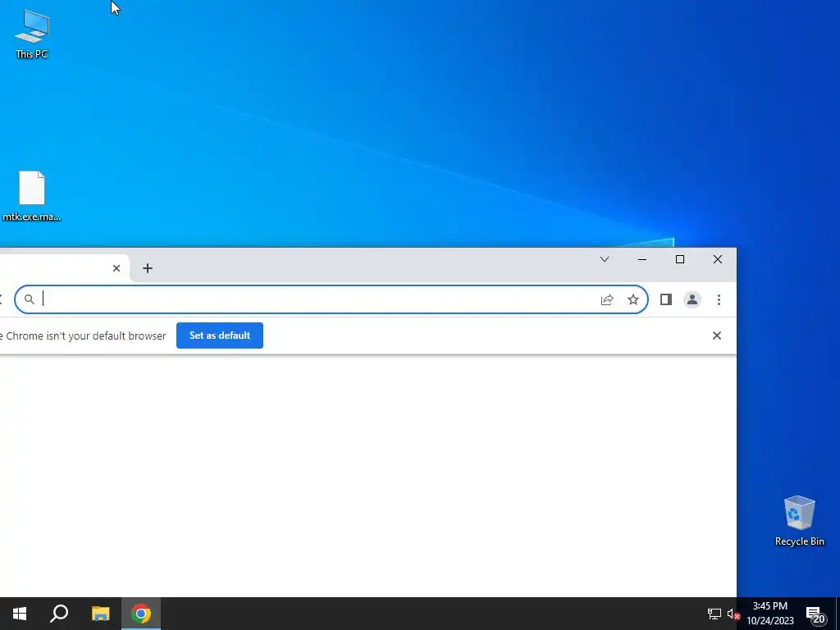Close the current Chrome tab

click(116, 268)
